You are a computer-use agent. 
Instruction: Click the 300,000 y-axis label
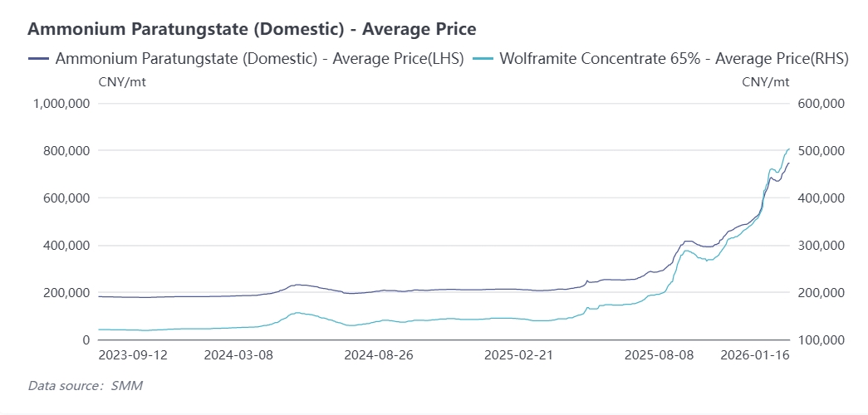point(821,246)
